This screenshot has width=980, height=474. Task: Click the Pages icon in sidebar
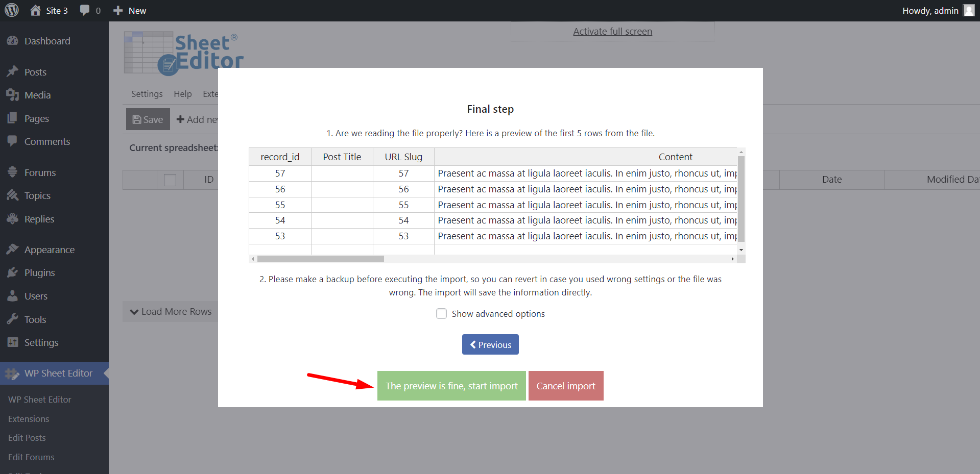[13, 118]
